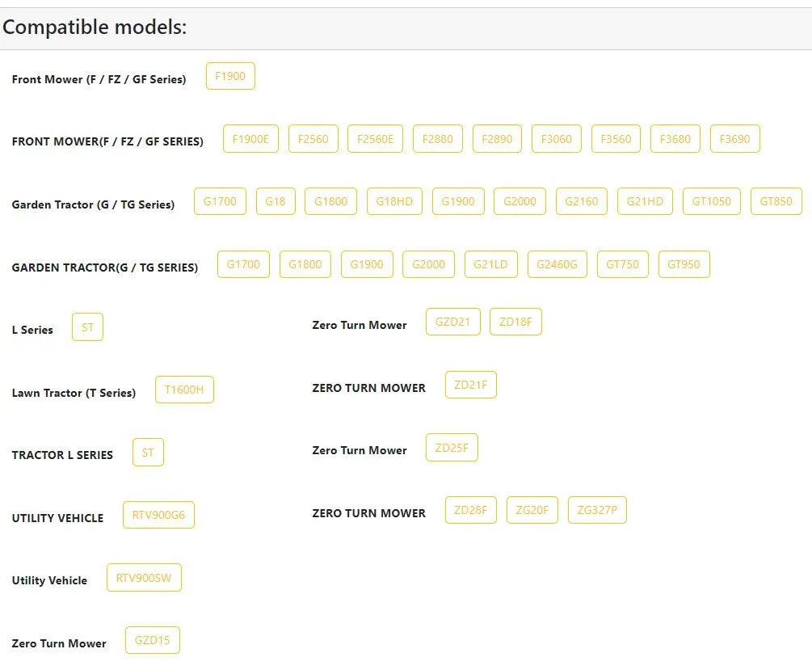Open the ZD18F model tag

pyautogui.click(x=515, y=322)
